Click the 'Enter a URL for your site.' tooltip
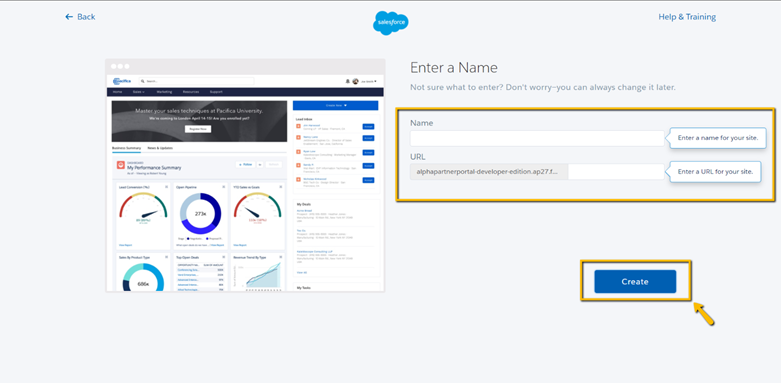This screenshot has width=781, height=383. point(715,172)
